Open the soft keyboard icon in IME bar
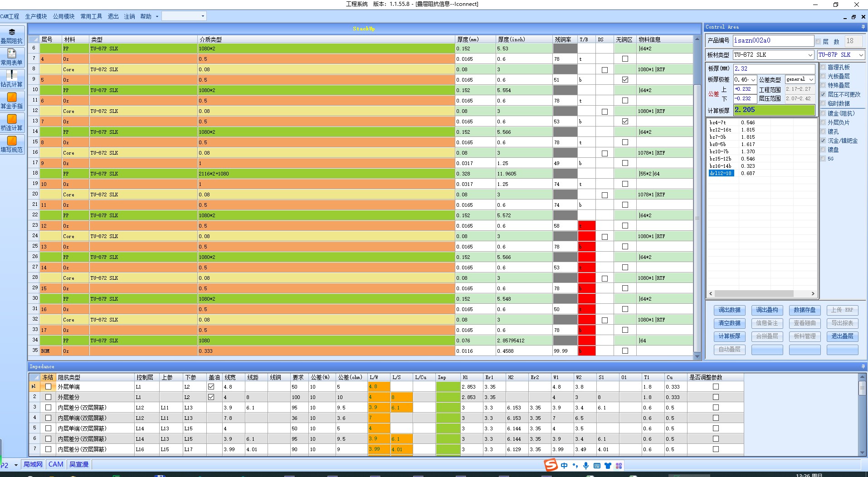Viewport: 868px width, 477px height. coord(597,466)
